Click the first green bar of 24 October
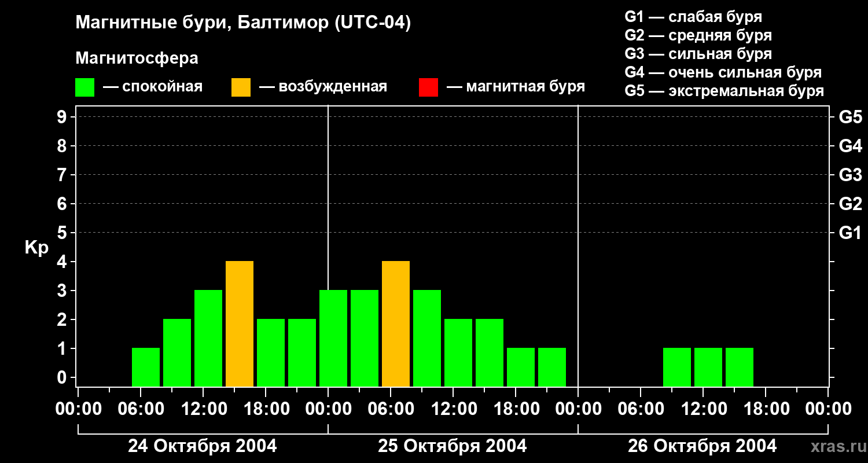The height and width of the screenshot is (463, 868). [x=146, y=367]
